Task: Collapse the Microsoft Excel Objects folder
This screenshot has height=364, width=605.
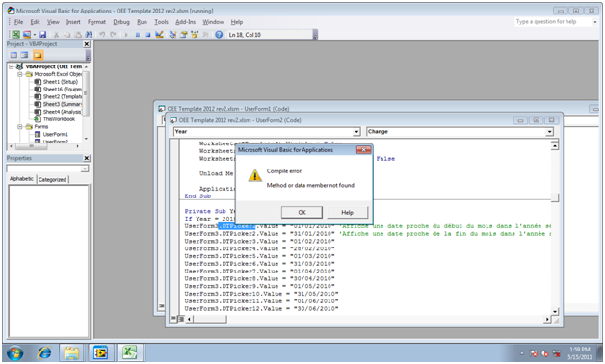Action: [x=19, y=74]
